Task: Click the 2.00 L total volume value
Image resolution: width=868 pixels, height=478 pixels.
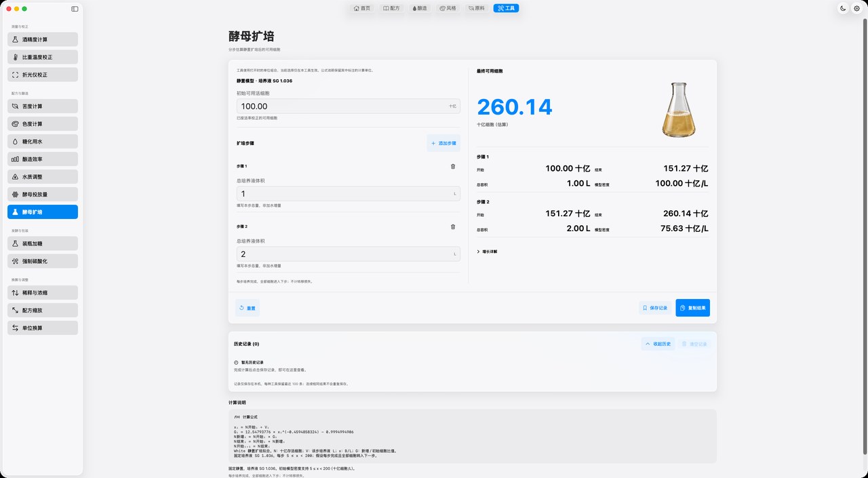Action: tap(578, 228)
